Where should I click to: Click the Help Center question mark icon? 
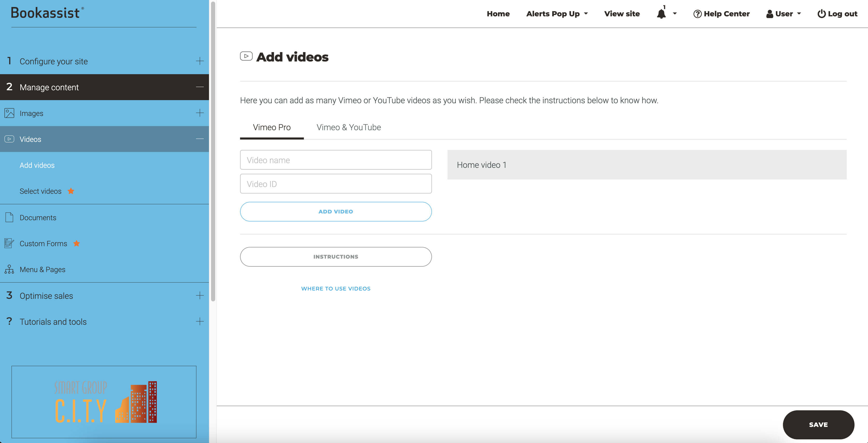point(697,14)
